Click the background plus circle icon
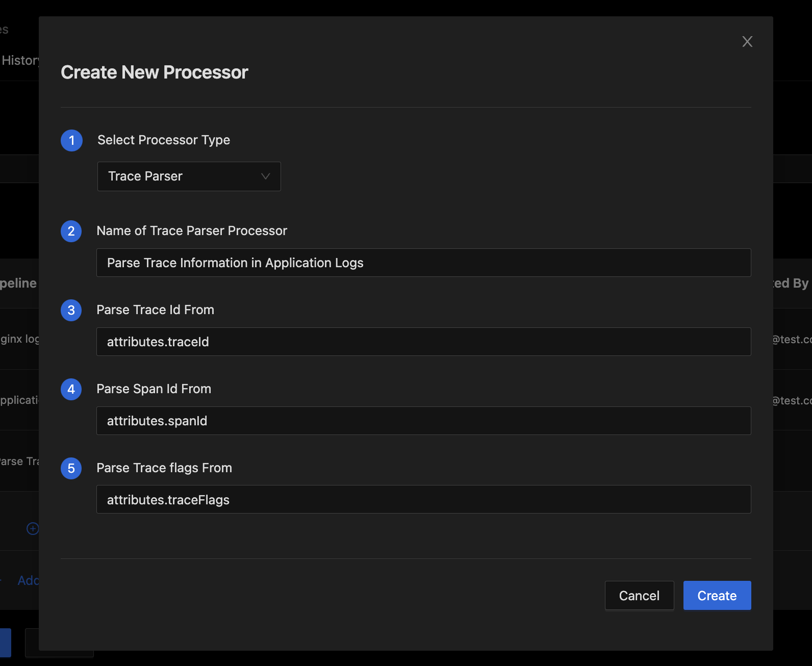Screen dimensions: 812x666 (33, 529)
